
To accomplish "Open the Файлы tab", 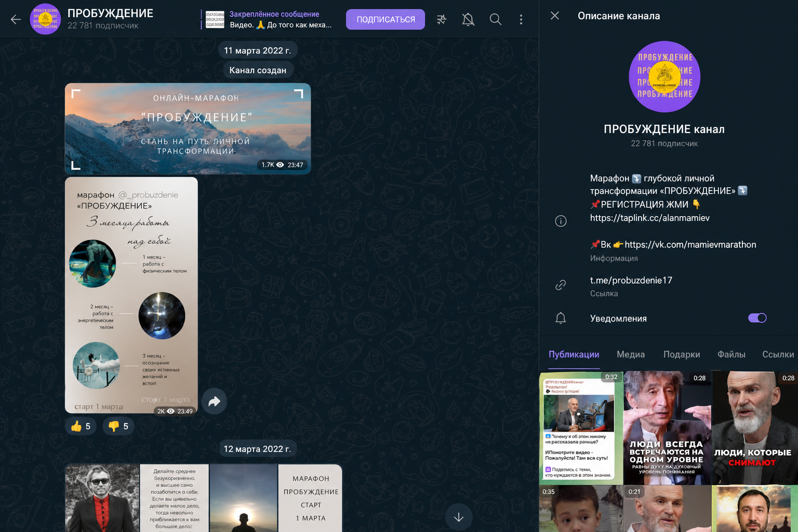I will coord(731,354).
